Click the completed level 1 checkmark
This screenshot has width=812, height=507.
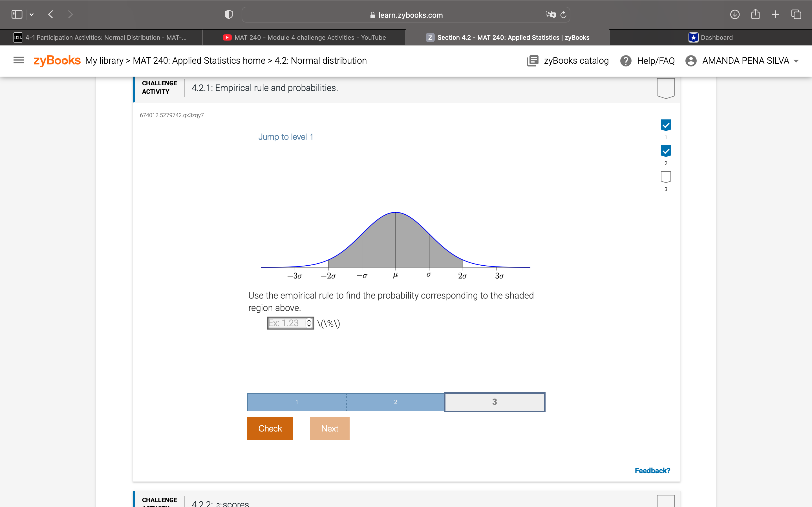pos(666,124)
